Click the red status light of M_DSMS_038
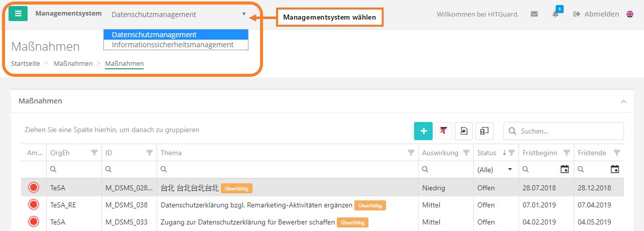644x231 pixels. [x=34, y=205]
